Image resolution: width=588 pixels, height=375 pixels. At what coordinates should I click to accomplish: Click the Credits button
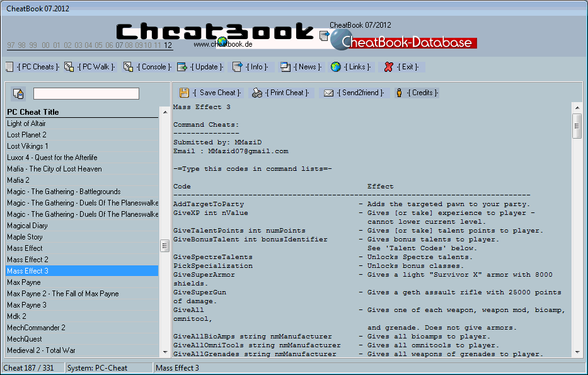(x=417, y=93)
